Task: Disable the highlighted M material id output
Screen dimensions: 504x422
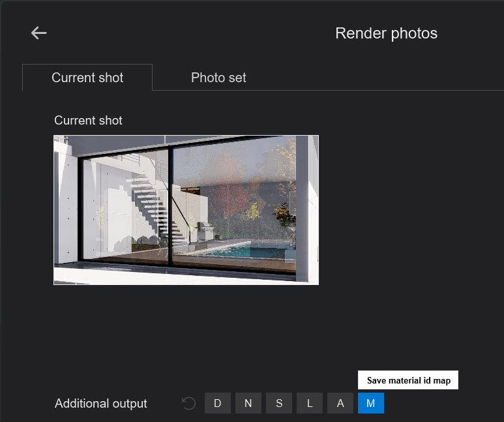Action: point(371,404)
